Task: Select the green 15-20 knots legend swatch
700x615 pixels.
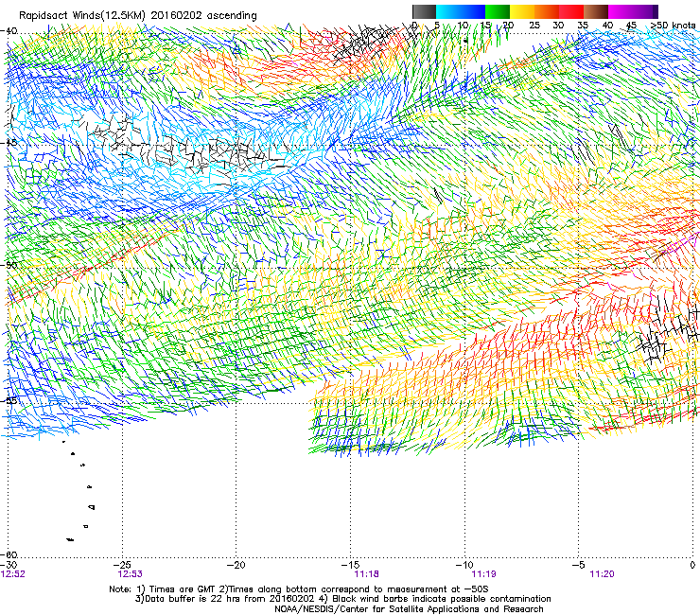Action: pos(498,11)
